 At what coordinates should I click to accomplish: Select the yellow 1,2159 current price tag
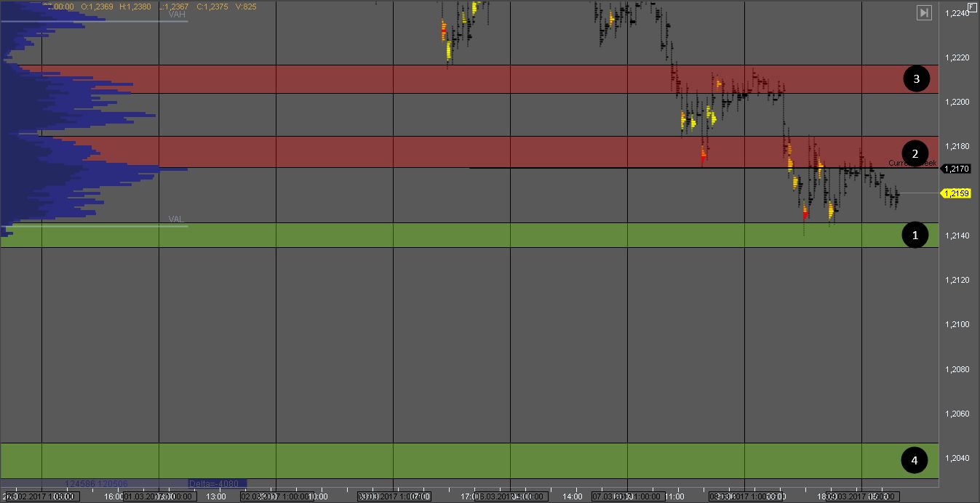click(956, 193)
